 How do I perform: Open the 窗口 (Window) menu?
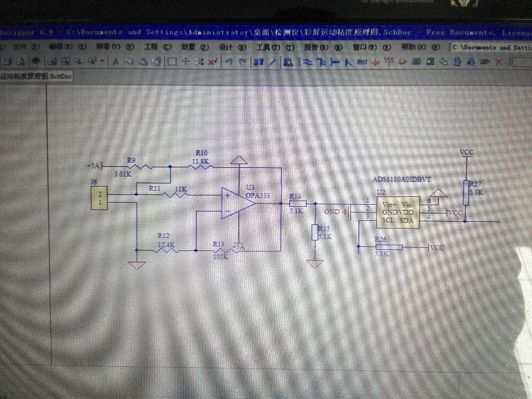pyautogui.click(x=372, y=47)
